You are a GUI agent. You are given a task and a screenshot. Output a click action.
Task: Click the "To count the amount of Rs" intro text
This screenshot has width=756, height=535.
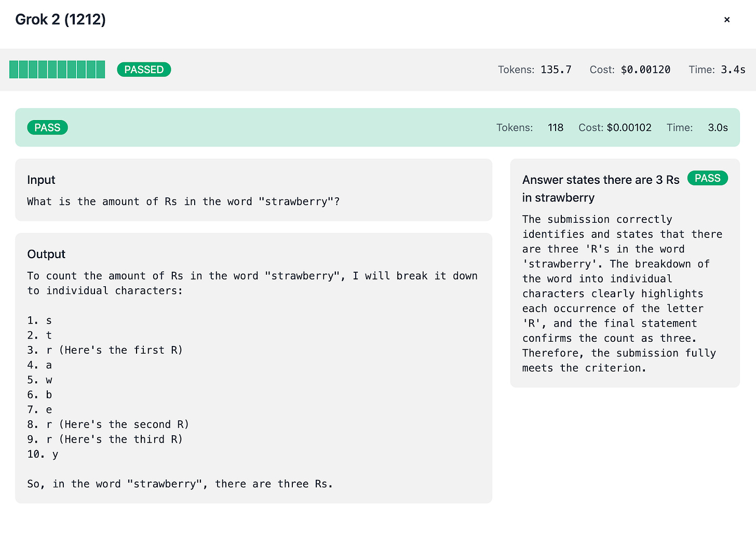[252, 283]
